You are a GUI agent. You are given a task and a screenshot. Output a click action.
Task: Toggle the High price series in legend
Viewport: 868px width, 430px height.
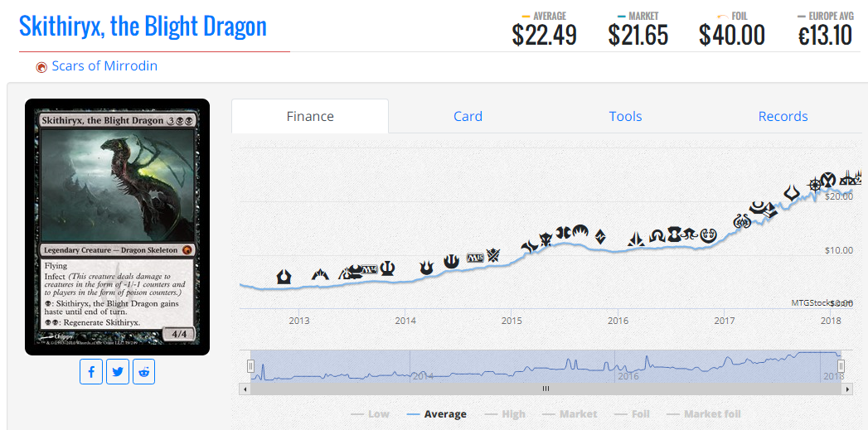point(504,413)
